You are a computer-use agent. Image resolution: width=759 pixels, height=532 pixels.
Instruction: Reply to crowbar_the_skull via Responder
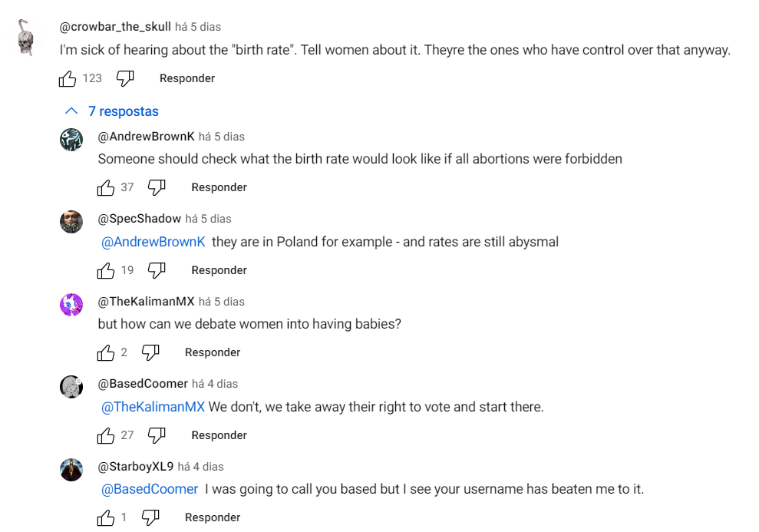186,78
